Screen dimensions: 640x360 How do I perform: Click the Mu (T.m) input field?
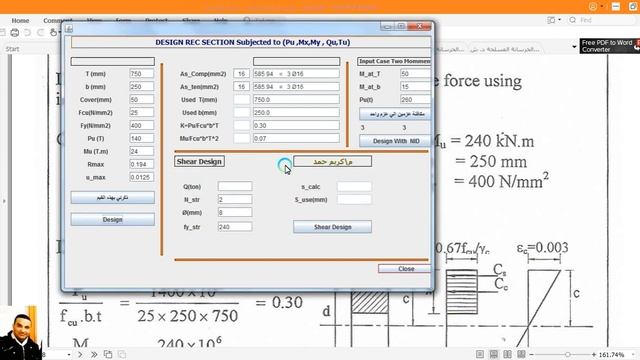click(x=142, y=151)
